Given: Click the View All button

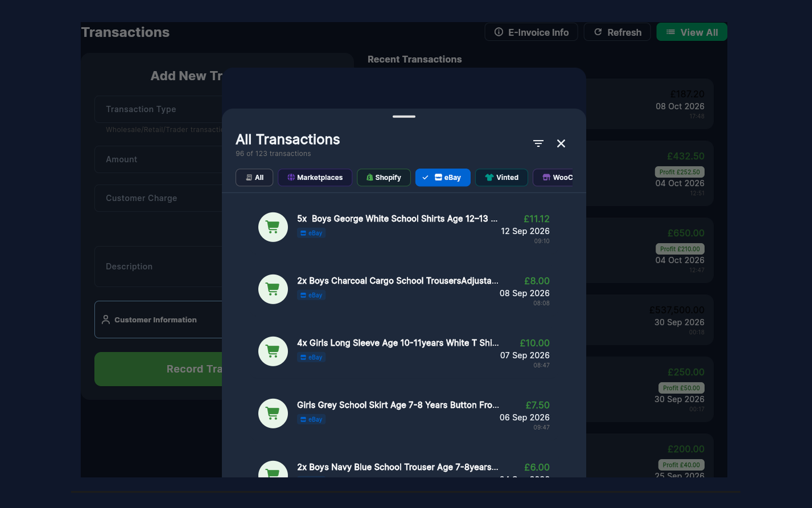Looking at the screenshot, I should 692,32.
